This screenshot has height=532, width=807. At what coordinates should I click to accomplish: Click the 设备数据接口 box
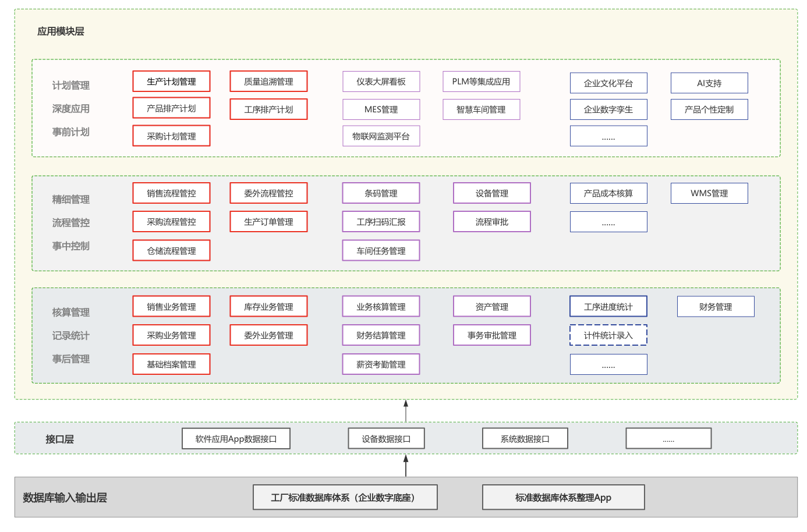coord(386,439)
